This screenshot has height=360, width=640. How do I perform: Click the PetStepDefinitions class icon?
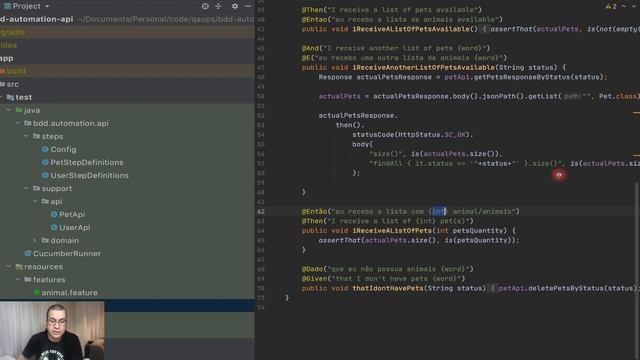45,162
